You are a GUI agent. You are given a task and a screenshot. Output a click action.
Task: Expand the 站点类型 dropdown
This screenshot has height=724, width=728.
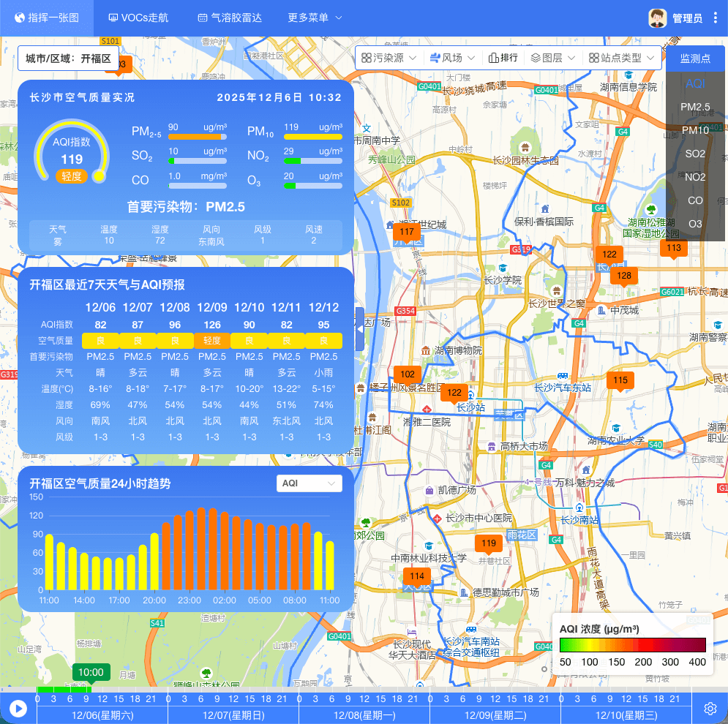pos(621,58)
